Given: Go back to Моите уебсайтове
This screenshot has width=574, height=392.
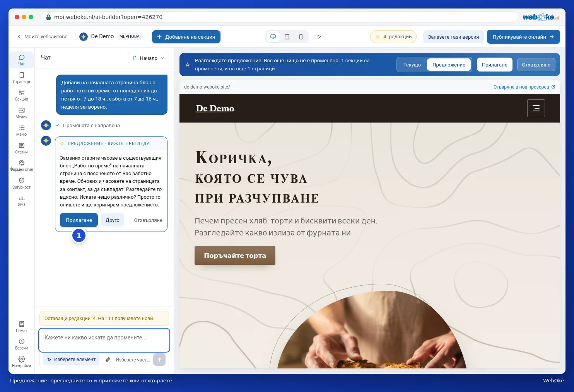Looking at the screenshot, I should 42,37.
